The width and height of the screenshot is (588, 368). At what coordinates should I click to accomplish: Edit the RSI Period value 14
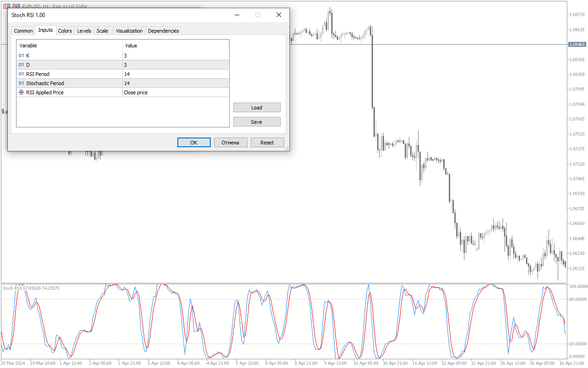(x=175, y=74)
